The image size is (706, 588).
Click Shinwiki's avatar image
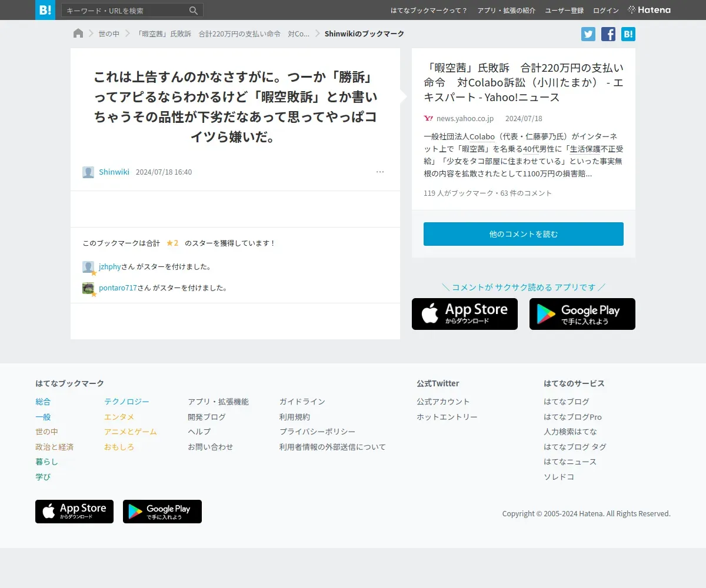(x=88, y=172)
